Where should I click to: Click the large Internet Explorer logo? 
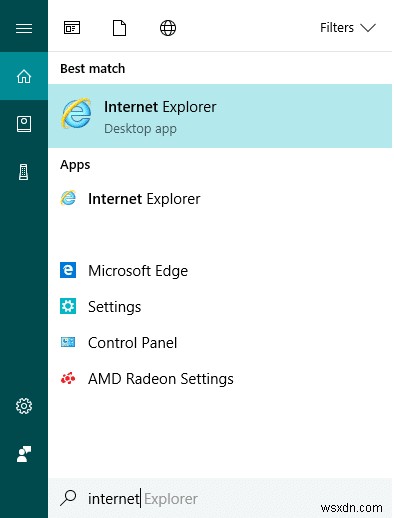76,114
